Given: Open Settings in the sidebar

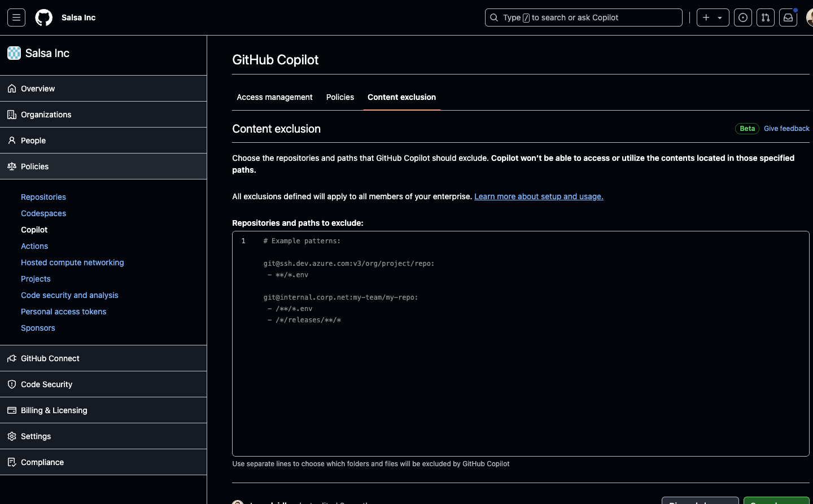Looking at the screenshot, I should pos(103,436).
